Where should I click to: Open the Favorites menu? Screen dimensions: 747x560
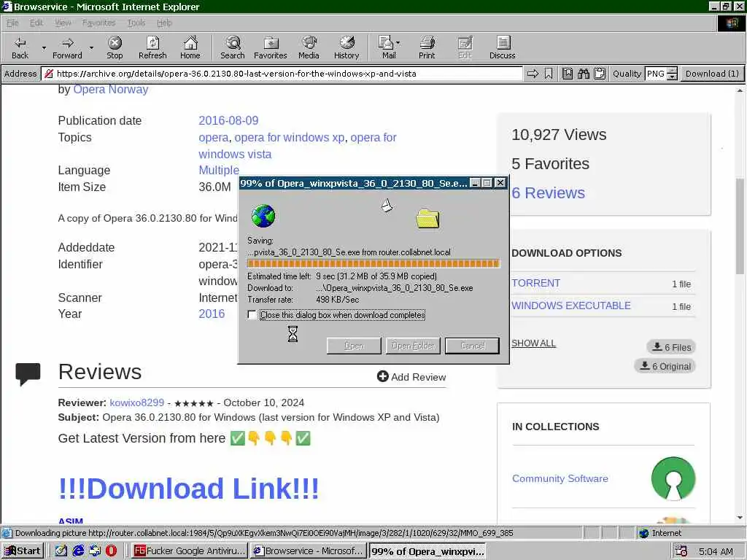point(98,23)
